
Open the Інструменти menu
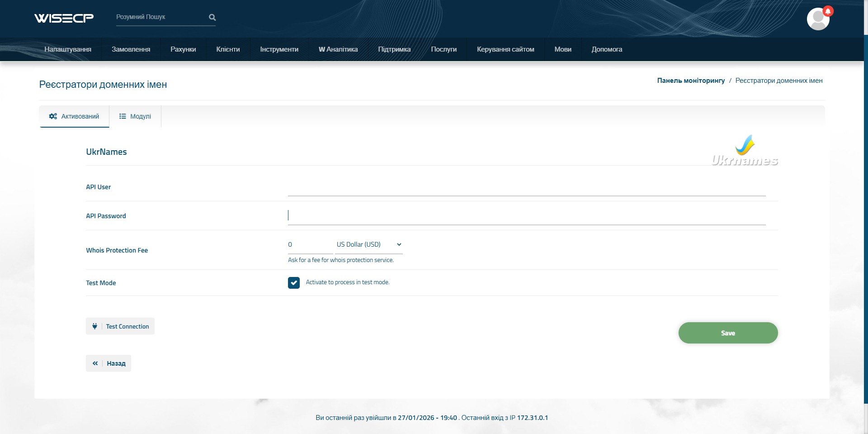click(x=279, y=49)
